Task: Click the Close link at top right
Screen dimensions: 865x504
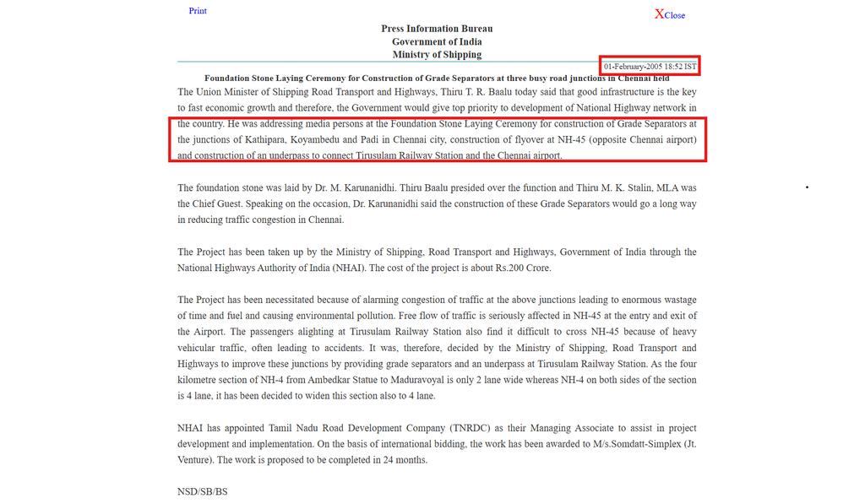Action: tap(670, 15)
